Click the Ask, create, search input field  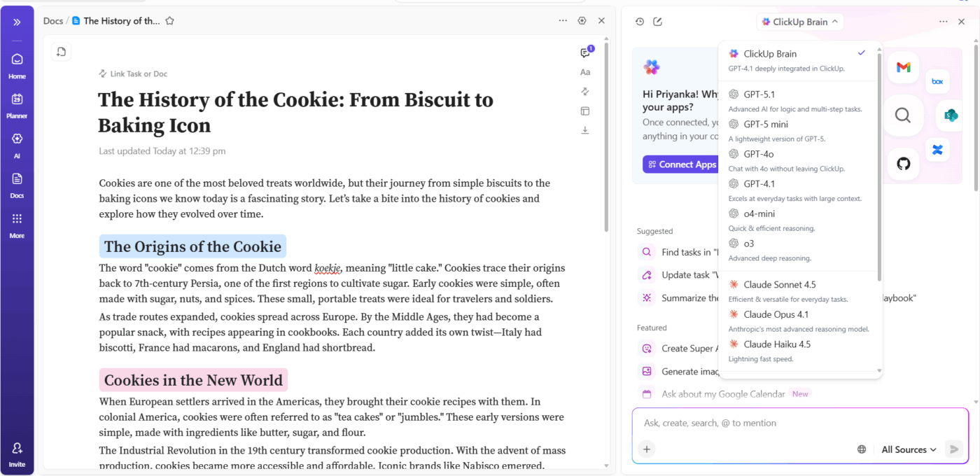(x=770, y=423)
